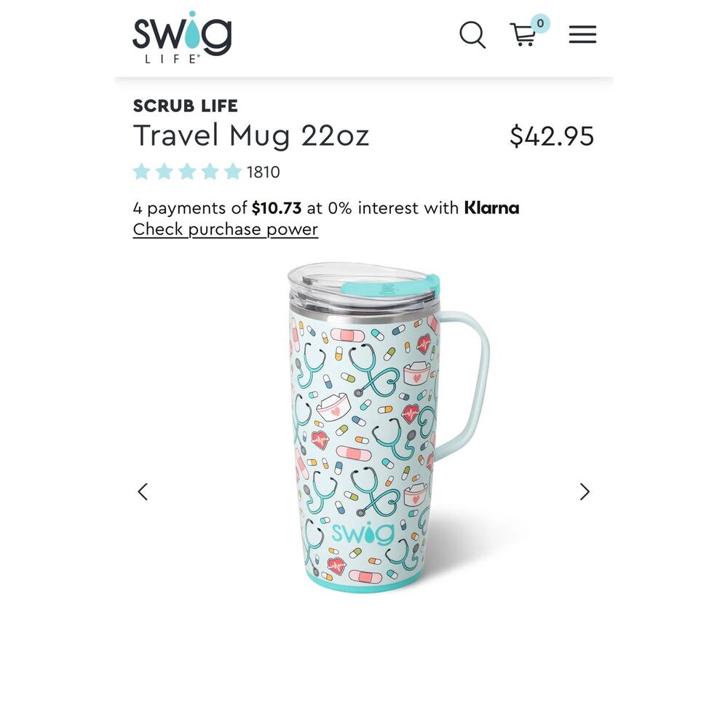Image resolution: width=728 pixels, height=728 pixels.
Task: Advance to the next product image
Action: (x=585, y=491)
